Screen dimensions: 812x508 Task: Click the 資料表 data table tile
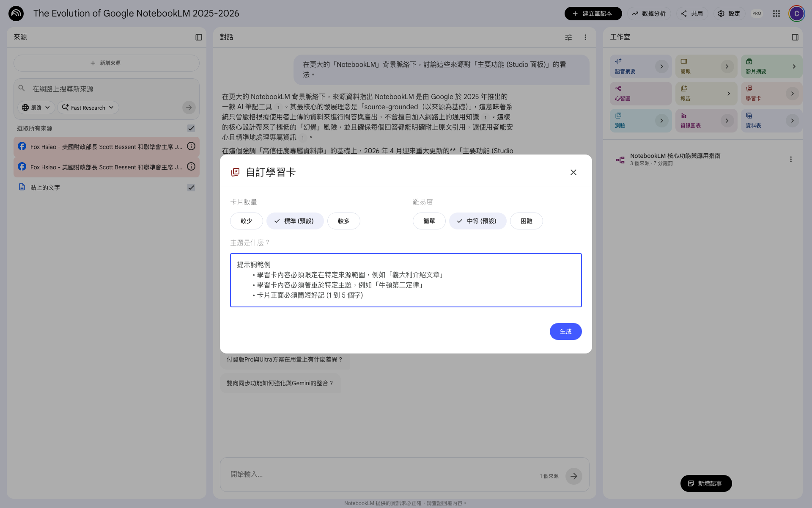(771, 121)
